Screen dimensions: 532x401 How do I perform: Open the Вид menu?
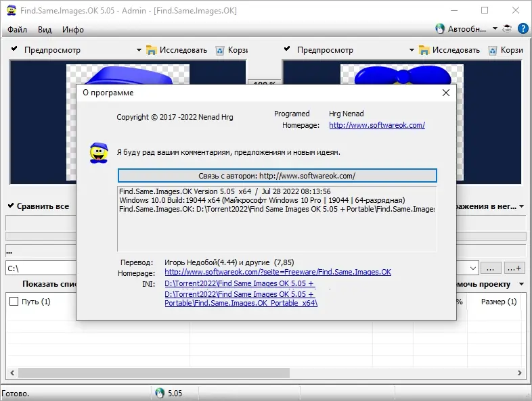point(45,30)
